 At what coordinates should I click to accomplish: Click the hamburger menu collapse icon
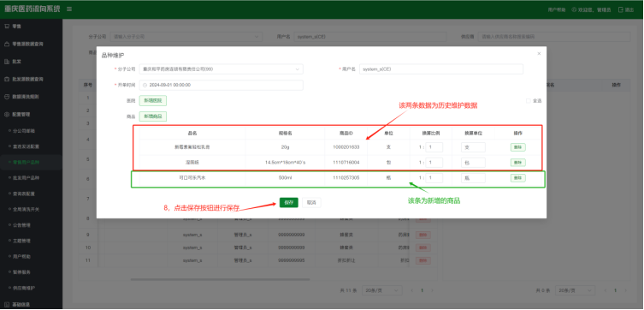tap(69, 9)
